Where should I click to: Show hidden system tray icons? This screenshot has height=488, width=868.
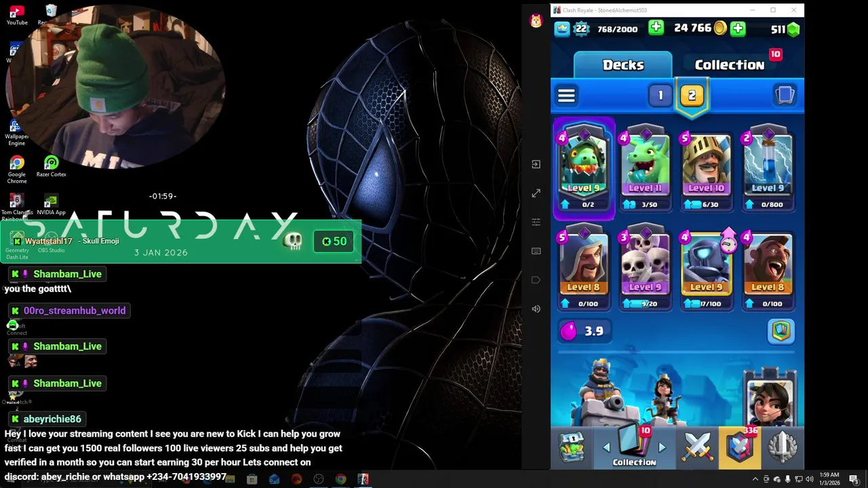[x=755, y=479]
